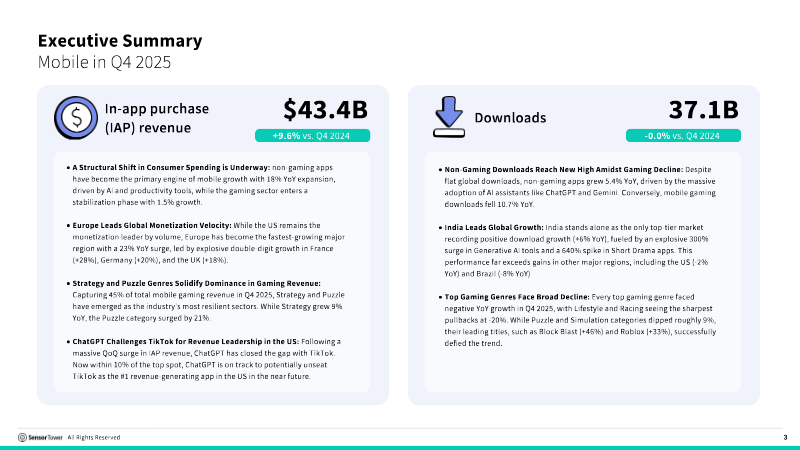Select the Strategy and Puzzle Genres bullet

(x=211, y=301)
